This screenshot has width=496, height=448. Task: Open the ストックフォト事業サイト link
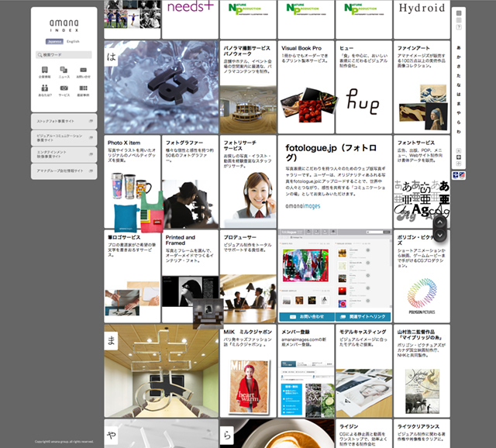[64, 122]
